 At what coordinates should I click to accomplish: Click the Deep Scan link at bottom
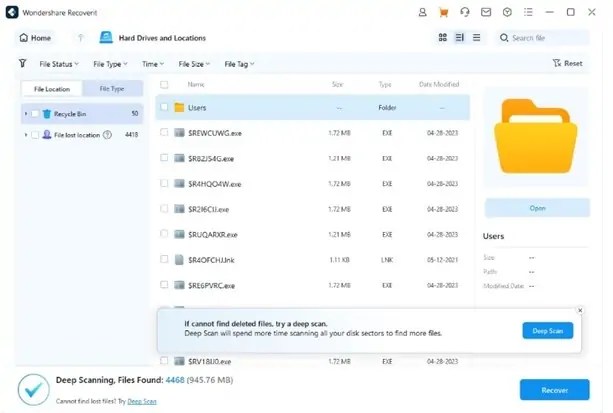click(142, 402)
